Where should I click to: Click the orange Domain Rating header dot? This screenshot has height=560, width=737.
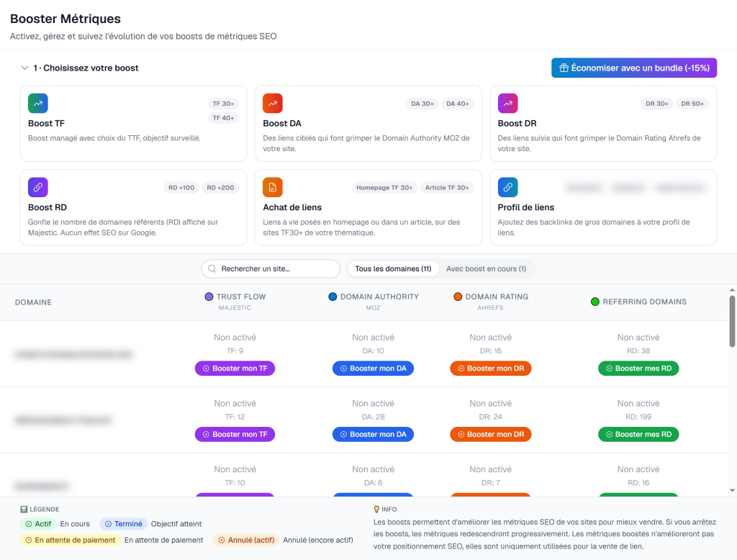click(458, 297)
